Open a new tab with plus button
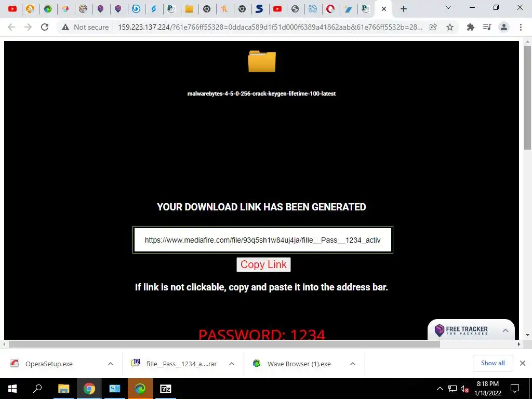The height and width of the screenshot is (399, 532). click(403, 9)
